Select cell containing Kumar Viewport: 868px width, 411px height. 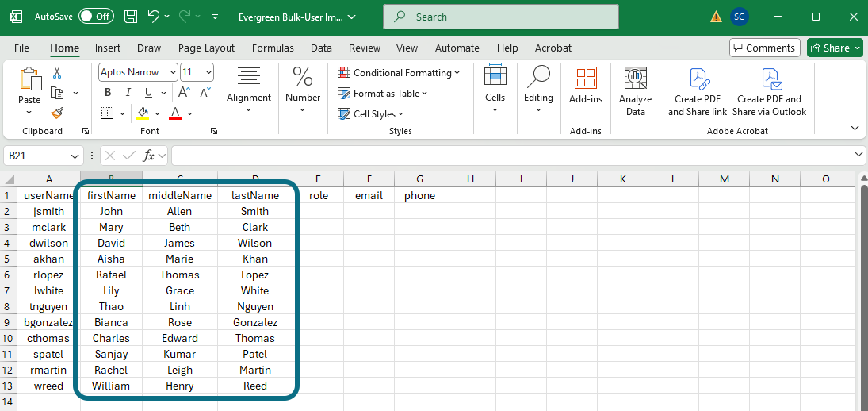coord(180,354)
